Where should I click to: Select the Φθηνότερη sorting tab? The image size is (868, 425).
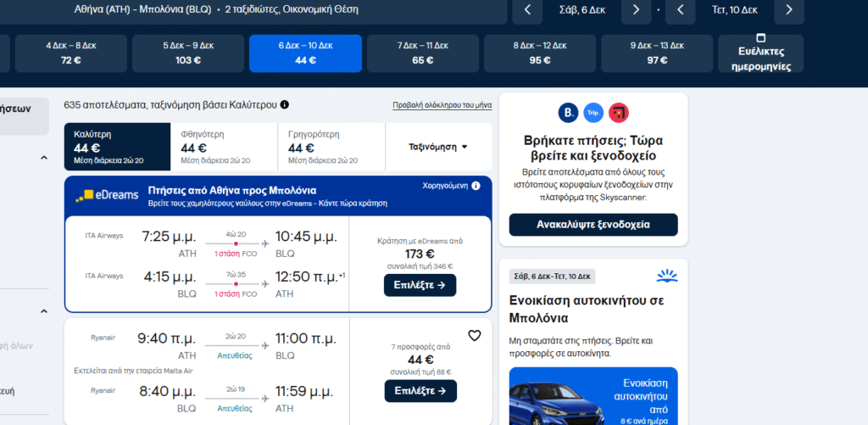[x=224, y=147]
